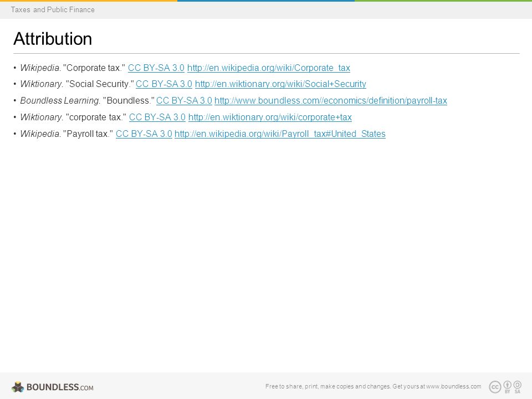Click CC BY-SA 3.0 license for Payroll tax
532x399 pixels.
[144, 134]
